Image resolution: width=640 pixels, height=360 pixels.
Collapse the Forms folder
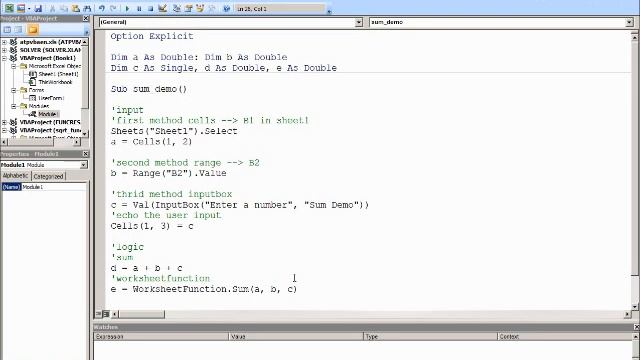click(x=13, y=90)
